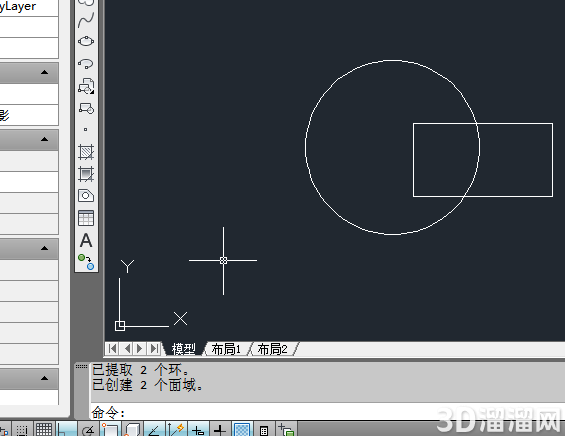Select the Multiline Text tool

click(x=86, y=240)
